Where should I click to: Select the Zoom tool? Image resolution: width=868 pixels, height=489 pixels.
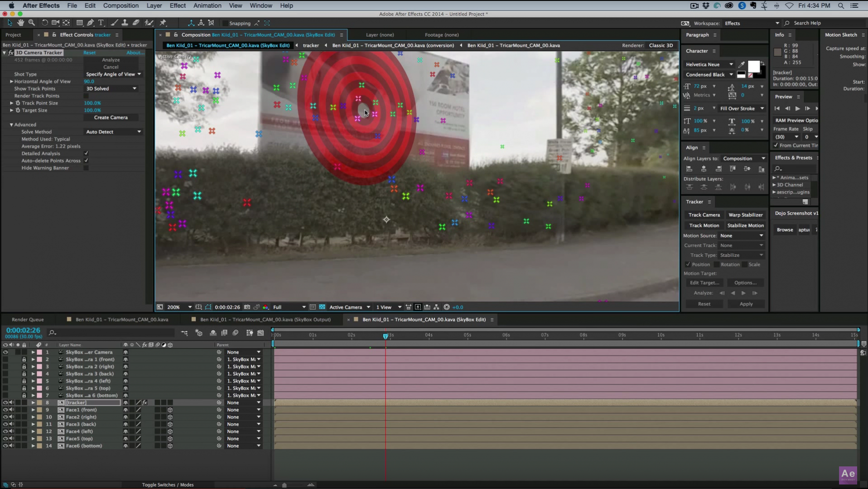32,23
